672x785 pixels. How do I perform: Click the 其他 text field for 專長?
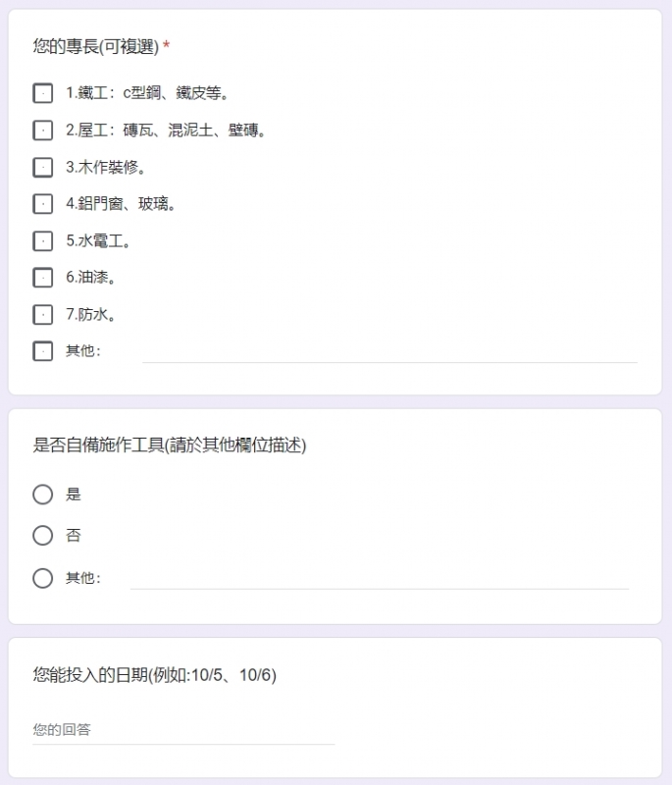(389, 353)
